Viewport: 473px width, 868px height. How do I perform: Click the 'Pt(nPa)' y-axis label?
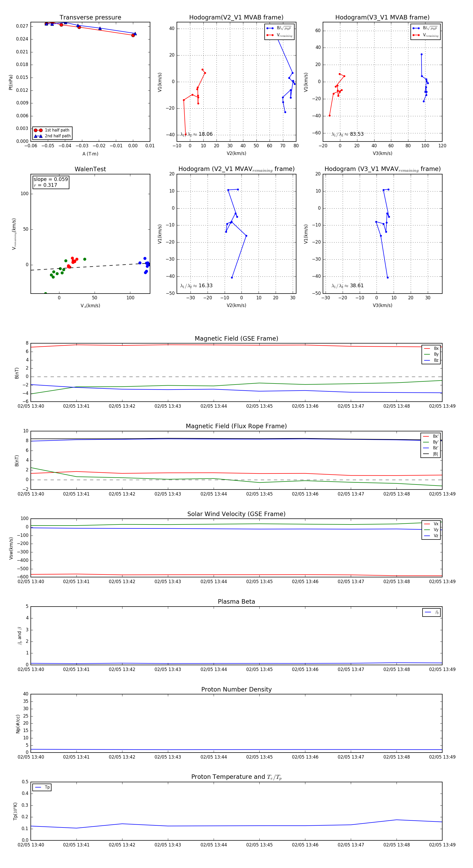pyautogui.click(x=11, y=82)
